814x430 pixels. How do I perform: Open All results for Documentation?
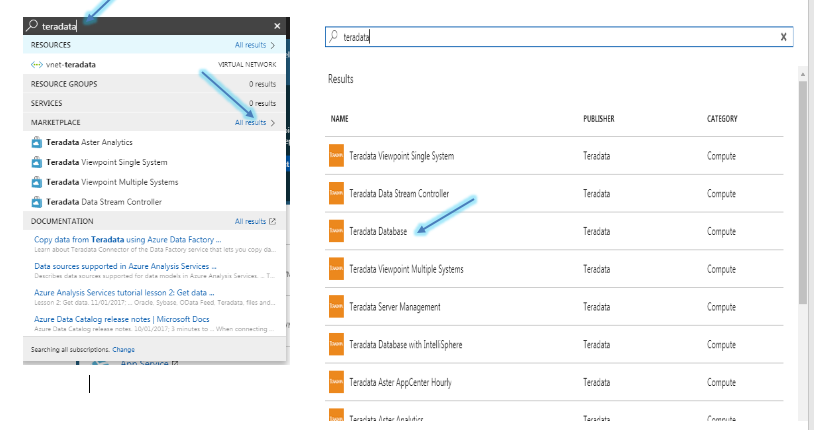click(250, 221)
